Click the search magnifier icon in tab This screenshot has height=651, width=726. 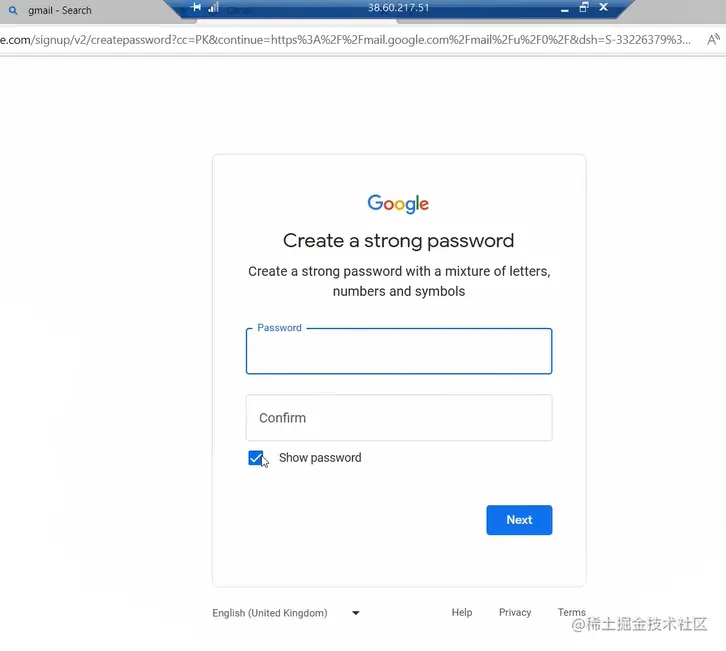click(13, 10)
